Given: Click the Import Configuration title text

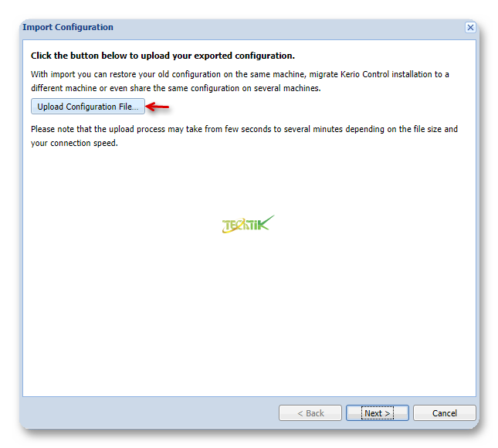Looking at the screenshot, I should point(68,27).
